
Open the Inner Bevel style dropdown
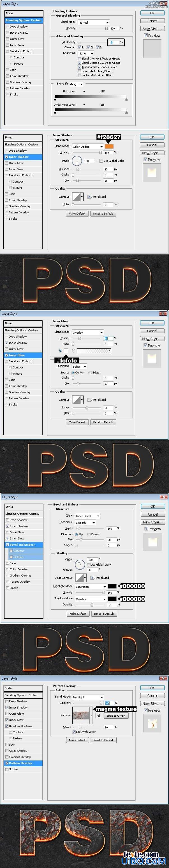[x=87, y=516]
